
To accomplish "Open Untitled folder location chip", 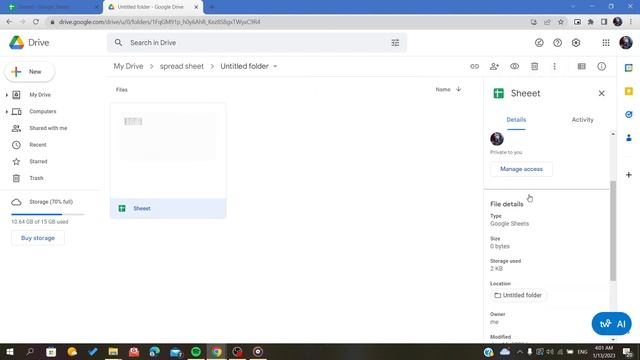I will [x=518, y=295].
